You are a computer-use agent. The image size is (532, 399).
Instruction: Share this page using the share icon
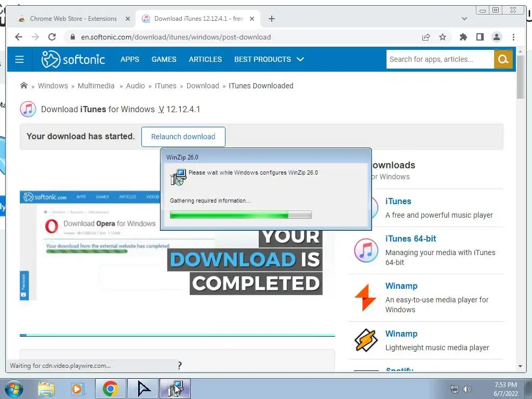tap(426, 37)
